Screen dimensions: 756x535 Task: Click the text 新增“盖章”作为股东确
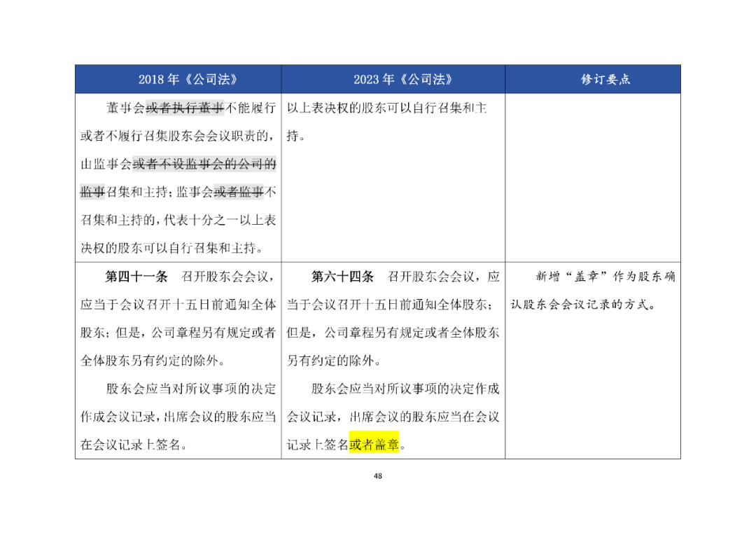[x=605, y=277]
